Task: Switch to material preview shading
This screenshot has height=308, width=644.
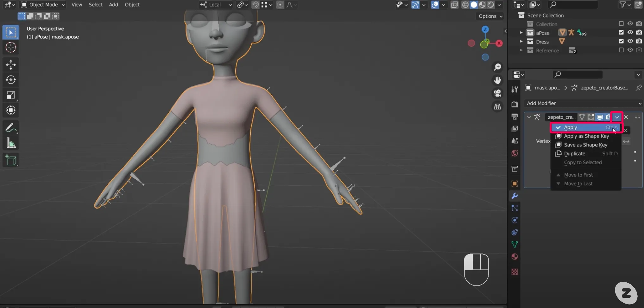Action: click(482, 5)
